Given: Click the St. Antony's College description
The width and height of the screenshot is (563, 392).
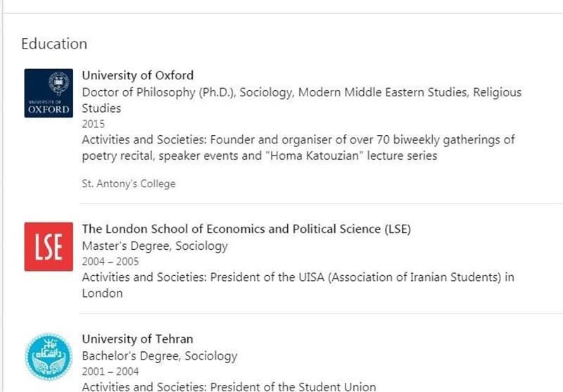Looking at the screenshot, I should [x=129, y=184].
